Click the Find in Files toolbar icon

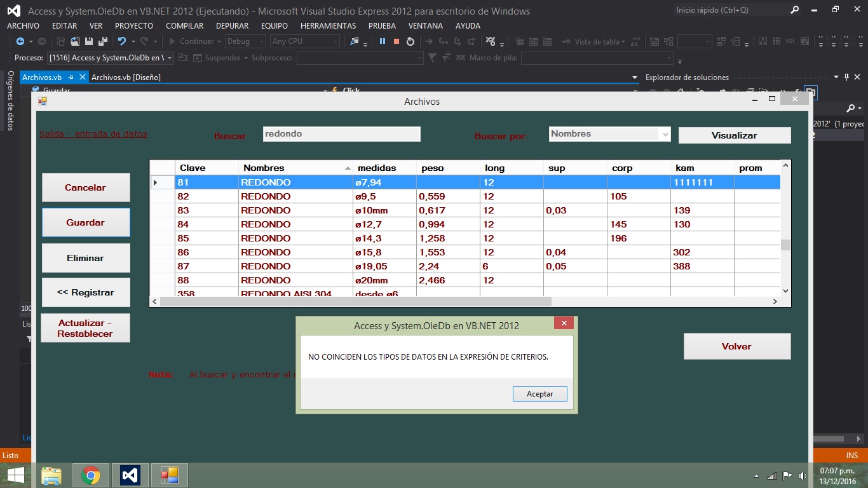pyautogui.click(x=355, y=41)
